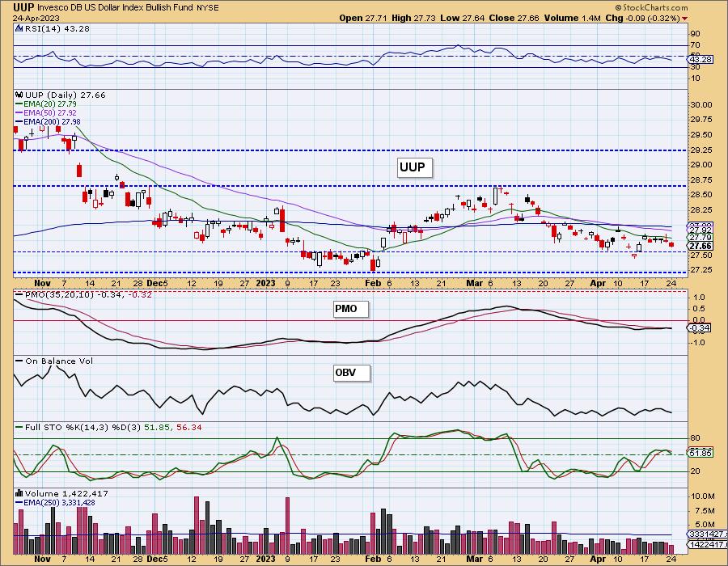Viewport: 728px width, 566px height.
Task: Click the On Balance Vol legend label
Action: 59,361
